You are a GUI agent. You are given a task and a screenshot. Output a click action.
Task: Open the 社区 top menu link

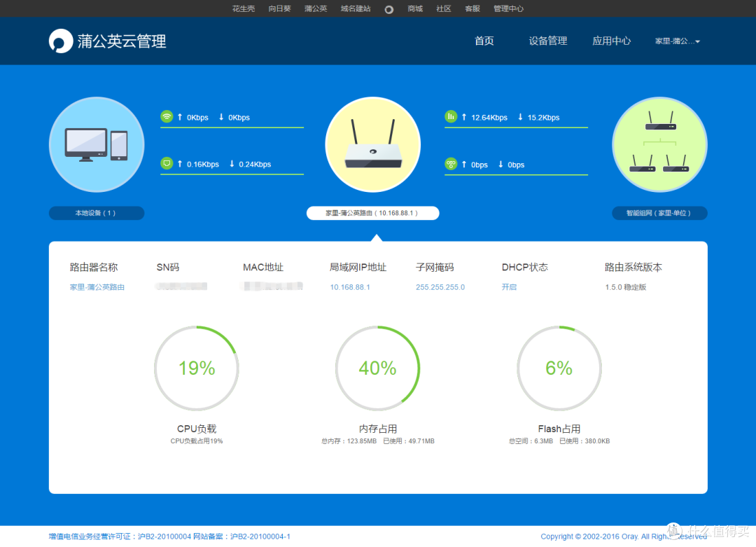[x=444, y=8]
